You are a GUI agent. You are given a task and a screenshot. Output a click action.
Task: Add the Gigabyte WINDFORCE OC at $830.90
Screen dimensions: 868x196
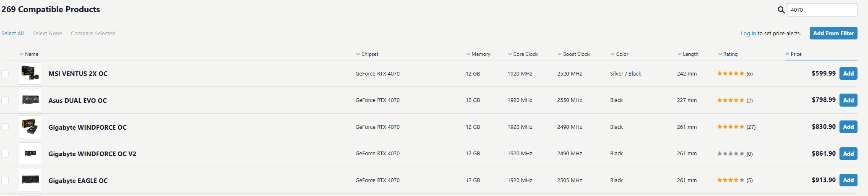[x=848, y=127]
